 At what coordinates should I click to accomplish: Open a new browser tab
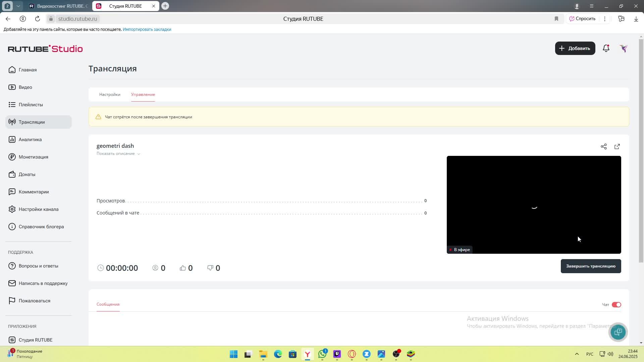pyautogui.click(x=165, y=6)
